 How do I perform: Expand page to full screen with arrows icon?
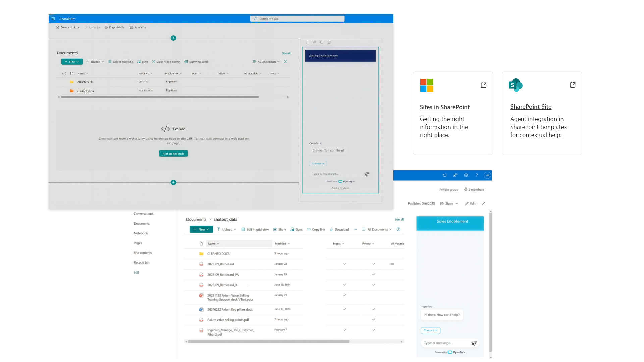click(483, 203)
